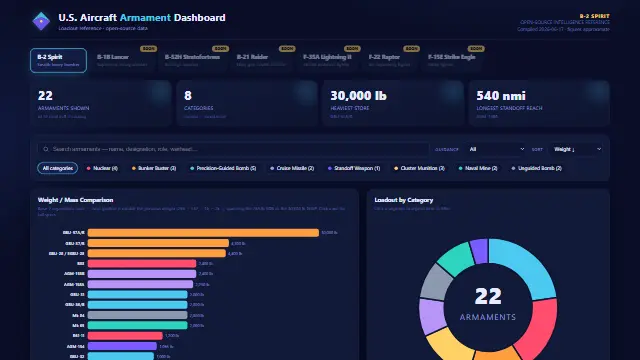Open the B-52H Stratofortress tab
This screenshot has width=640, height=360.
(193, 60)
